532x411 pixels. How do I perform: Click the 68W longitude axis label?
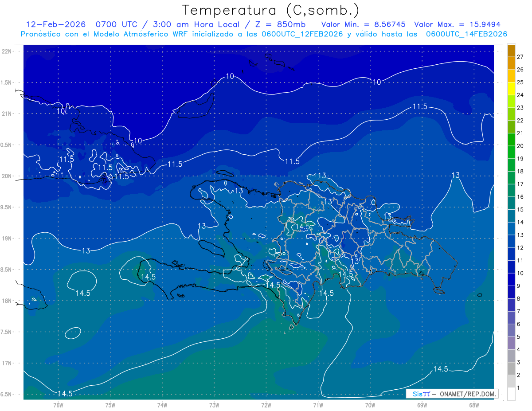click(474, 405)
